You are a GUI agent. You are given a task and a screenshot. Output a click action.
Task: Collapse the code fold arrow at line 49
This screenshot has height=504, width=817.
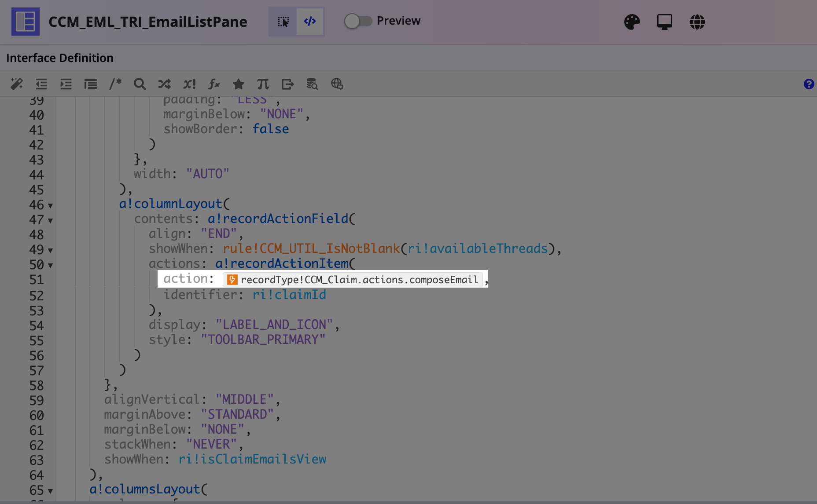coord(50,251)
